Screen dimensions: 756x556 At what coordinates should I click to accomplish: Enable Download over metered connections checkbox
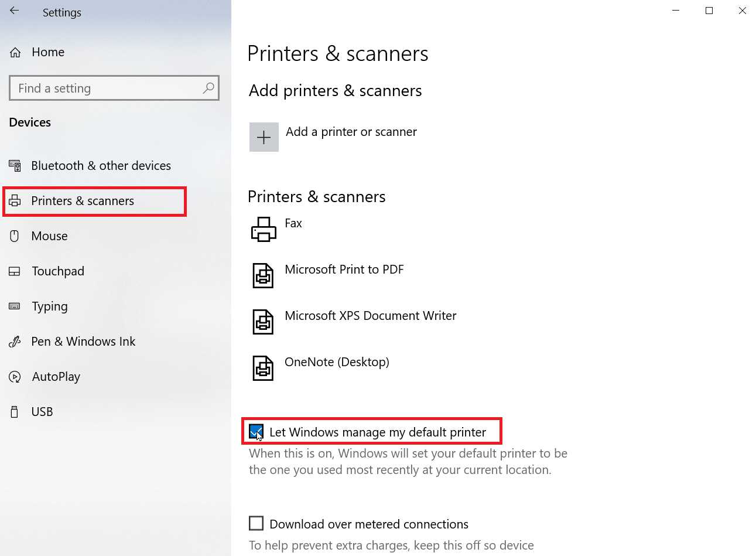tap(256, 523)
